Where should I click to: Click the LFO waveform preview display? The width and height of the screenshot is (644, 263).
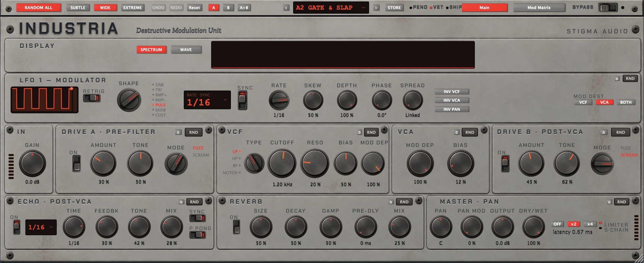[44, 100]
